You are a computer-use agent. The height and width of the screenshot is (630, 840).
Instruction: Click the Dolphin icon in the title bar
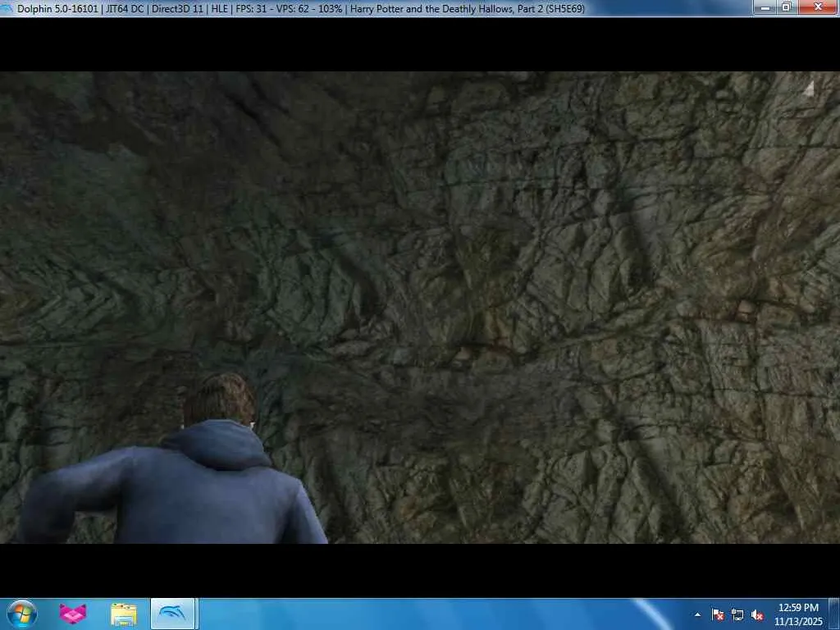click(7, 8)
